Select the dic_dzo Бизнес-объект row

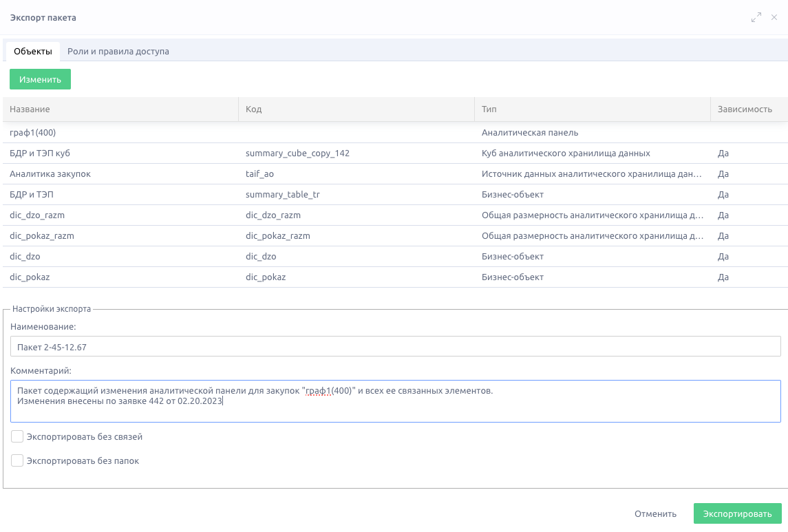[x=396, y=256]
